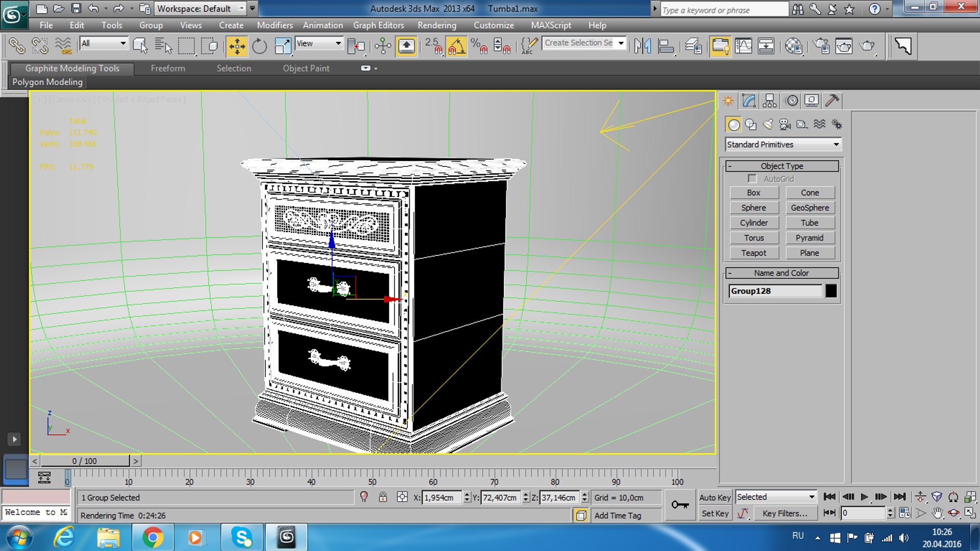Toggle 2.5D Snaps button
This screenshot has height=551, width=980.
tap(434, 46)
